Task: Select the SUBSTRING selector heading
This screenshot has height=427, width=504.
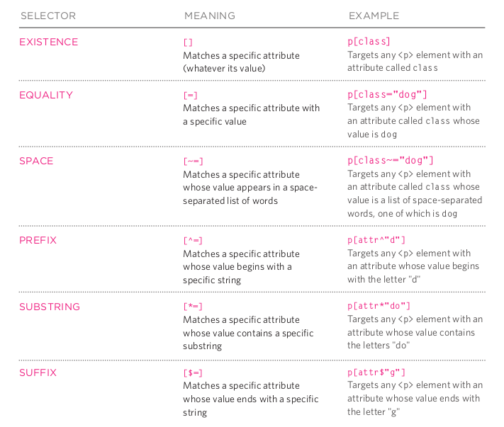Action: click(x=50, y=307)
